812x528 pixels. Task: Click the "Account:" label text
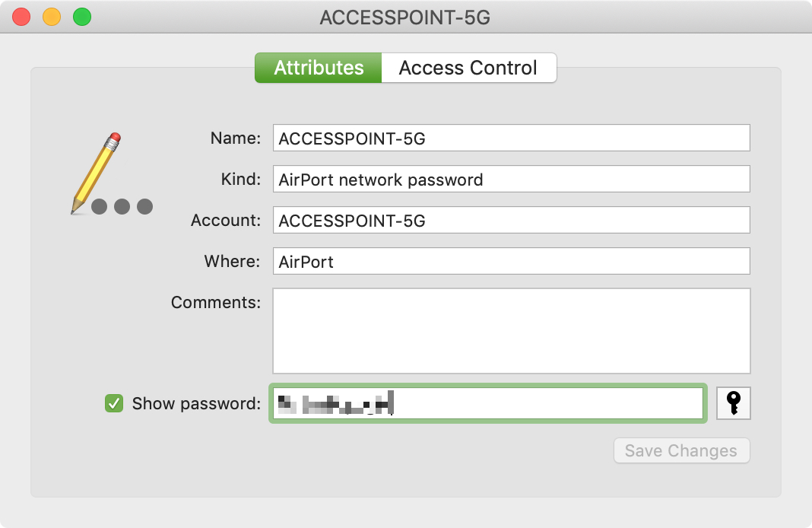coord(226,221)
